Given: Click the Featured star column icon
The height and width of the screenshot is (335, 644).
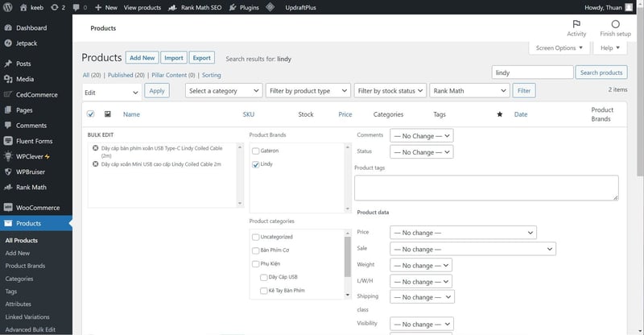Looking at the screenshot, I should click(x=499, y=114).
